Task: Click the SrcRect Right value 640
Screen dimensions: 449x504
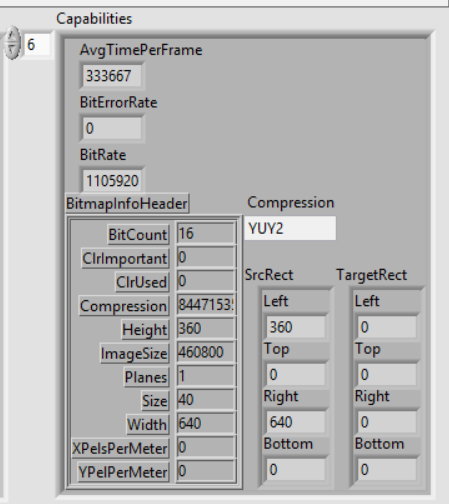Action: coord(296,422)
